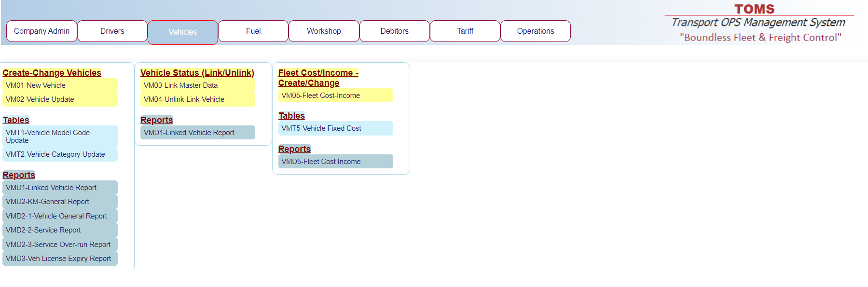Open VM05-Fleet Cost-Income
The width and height of the screenshot is (868, 287).
tap(335, 96)
